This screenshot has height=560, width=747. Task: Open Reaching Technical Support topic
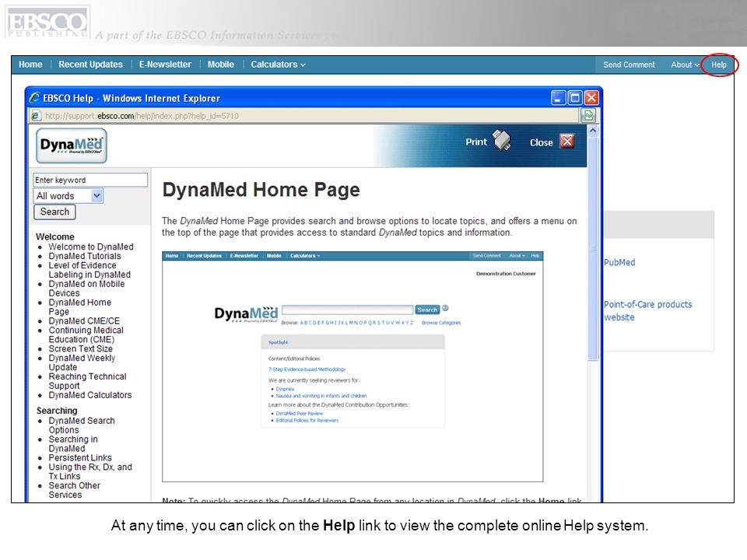[x=88, y=381]
